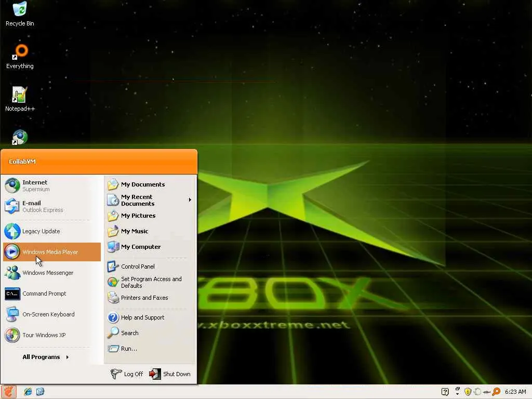Open My Music label
The width and height of the screenshot is (532, 399).
coord(135,231)
